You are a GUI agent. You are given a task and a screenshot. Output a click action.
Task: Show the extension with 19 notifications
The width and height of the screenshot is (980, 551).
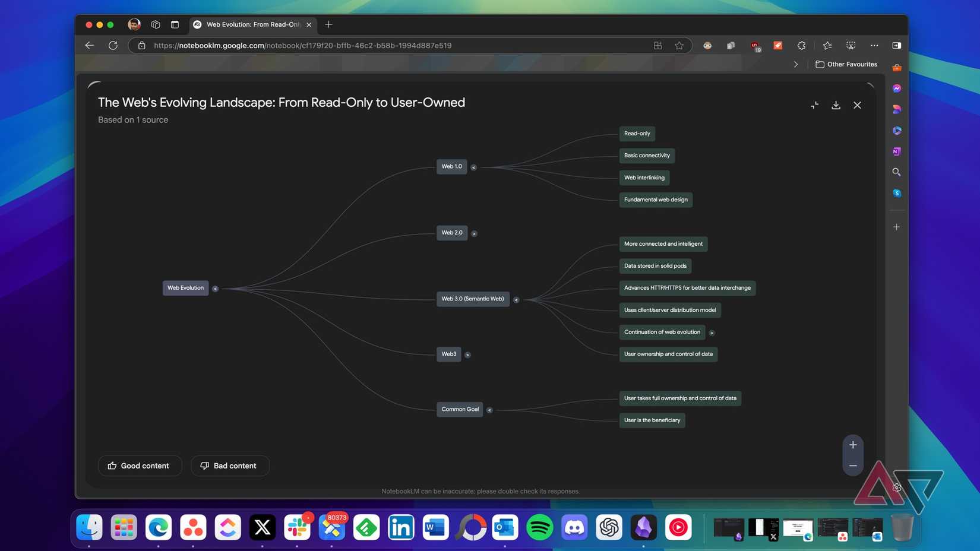[755, 45]
